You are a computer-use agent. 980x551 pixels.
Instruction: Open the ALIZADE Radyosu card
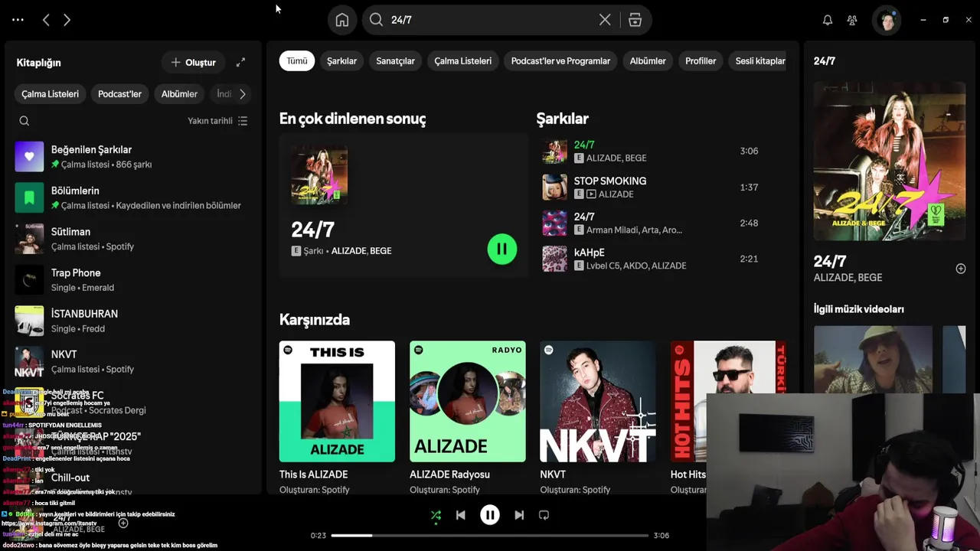coord(467,417)
